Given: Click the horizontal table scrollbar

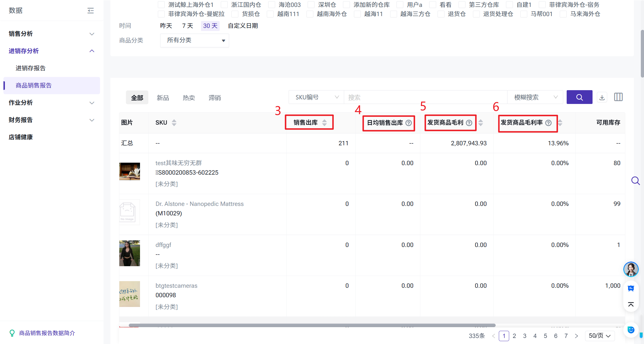Looking at the screenshot, I should tap(312, 325).
